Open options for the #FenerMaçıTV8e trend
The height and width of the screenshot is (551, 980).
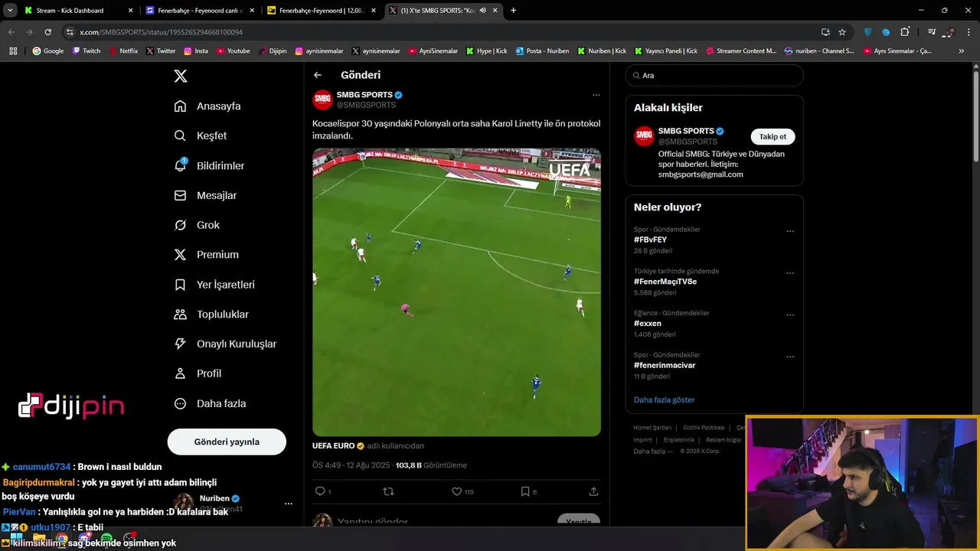click(x=790, y=273)
